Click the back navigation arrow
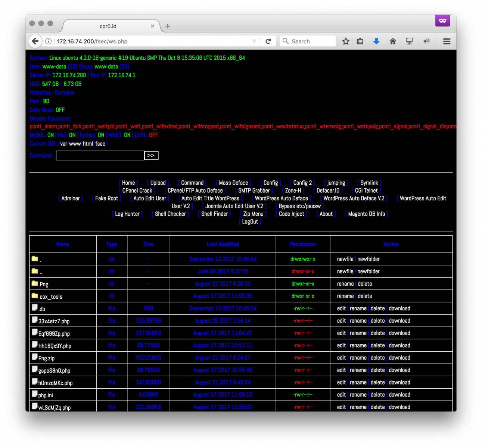Viewport: 482px width, 448px height. [x=35, y=41]
